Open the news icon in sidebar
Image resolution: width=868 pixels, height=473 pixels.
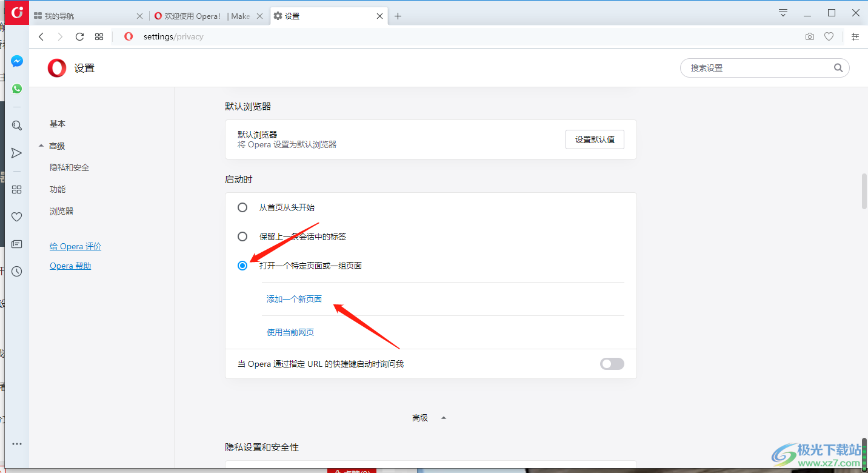17,244
